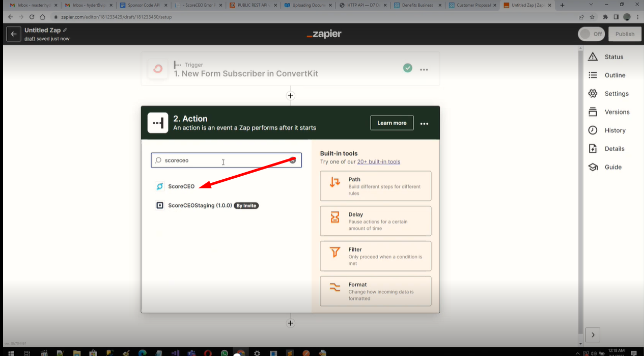The width and height of the screenshot is (644, 356).
Task: Open the History clock panel
Action: pos(607,130)
